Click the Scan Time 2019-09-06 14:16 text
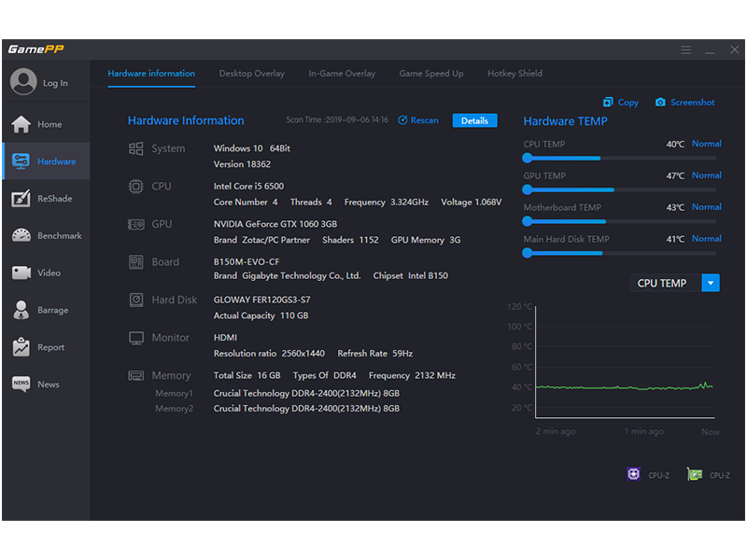This screenshot has width=747, height=560. (x=337, y=120)
